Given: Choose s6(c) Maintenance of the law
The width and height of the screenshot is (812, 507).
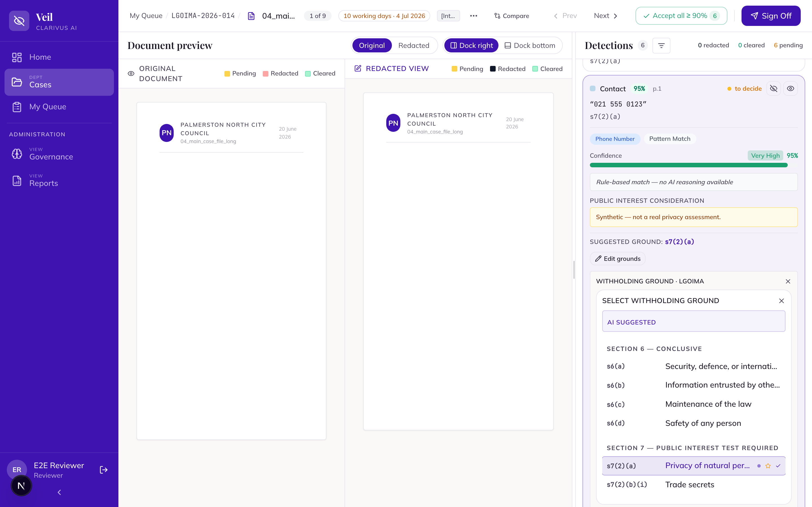Looking at the screenshot, I should point(694,404).
